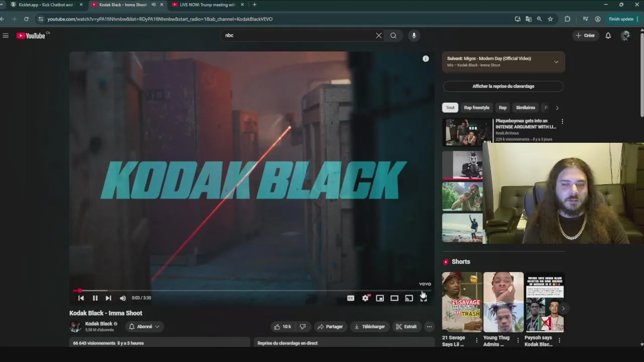Start voice search with microphone
The image size is (644, 362).
pos(414,36)
